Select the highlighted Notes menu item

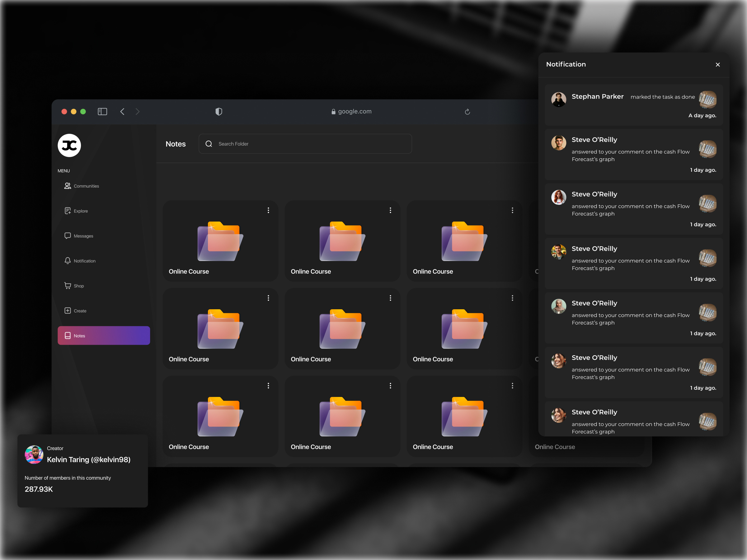(104, 335)
